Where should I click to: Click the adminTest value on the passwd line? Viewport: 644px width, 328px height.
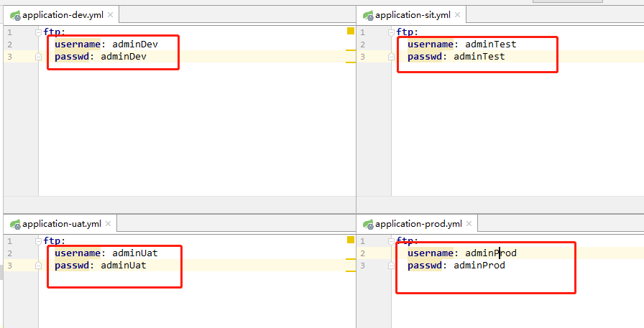pyautogui.click(x=479, y=57)
